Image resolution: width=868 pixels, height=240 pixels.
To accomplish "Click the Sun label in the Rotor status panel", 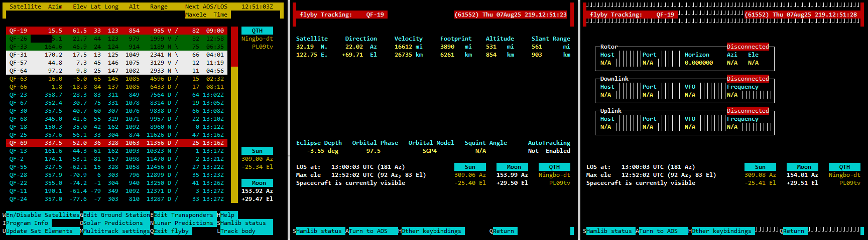I will [x=760, y=167].
